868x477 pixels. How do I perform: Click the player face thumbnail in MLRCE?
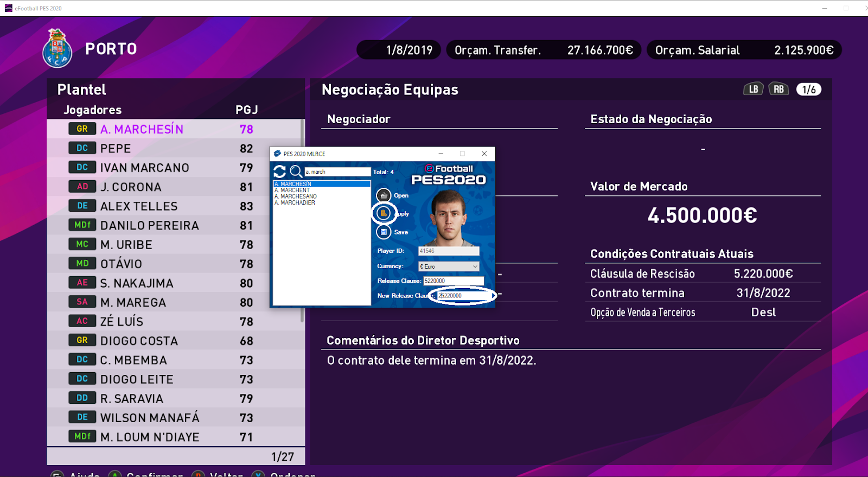click(449, 218)
